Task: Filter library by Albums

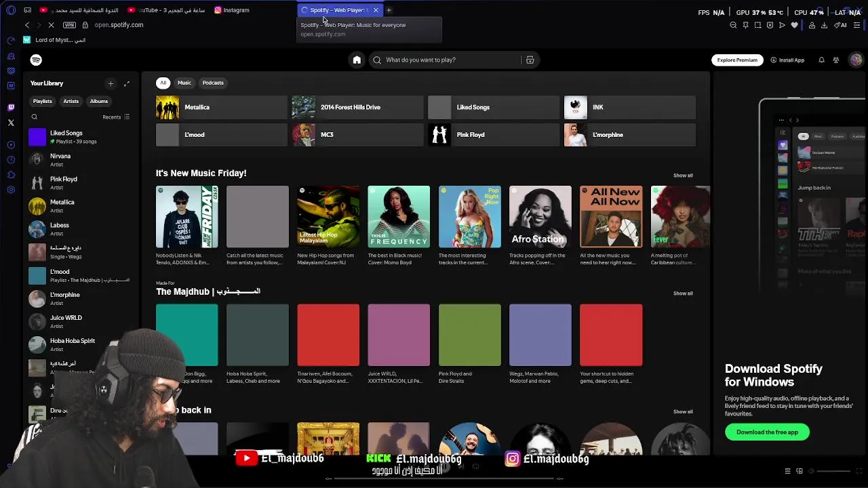Action: [99, 101]
